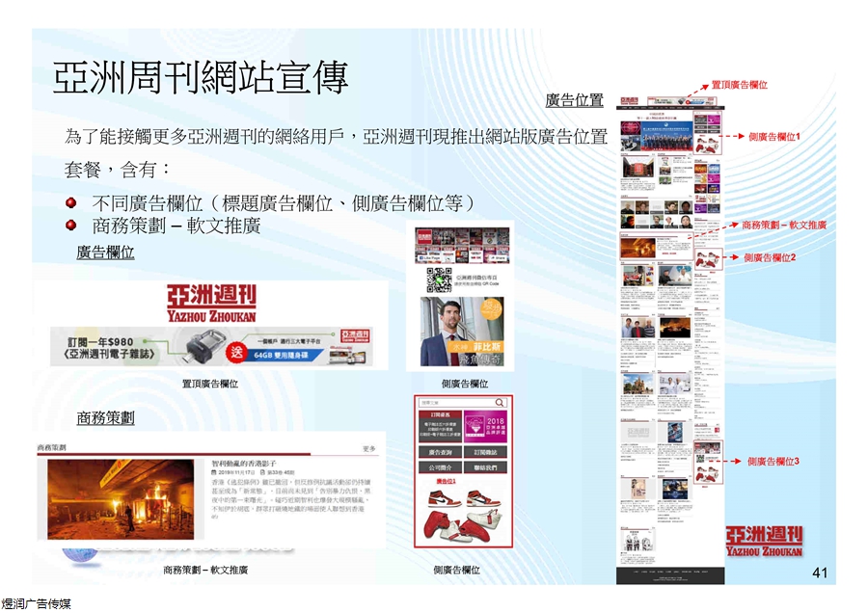Click the red bullet before 商務策劃 – 軟文推廣
This screenshot has height=613, width=868.
(x=70, y=226)
